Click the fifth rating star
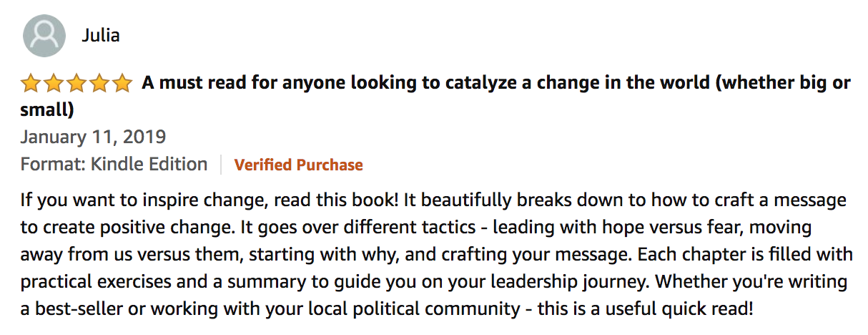The image size is (868, 335). [x=122, y=83]
